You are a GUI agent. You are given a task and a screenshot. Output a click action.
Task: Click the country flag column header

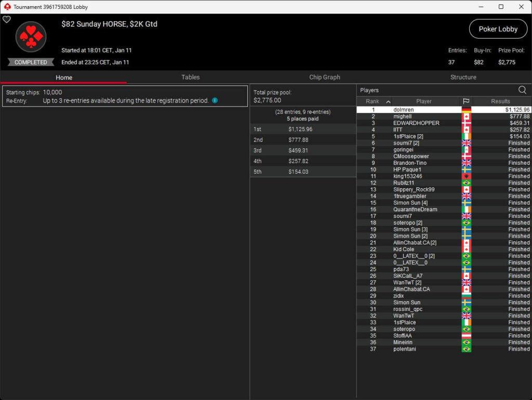[466, 101]
